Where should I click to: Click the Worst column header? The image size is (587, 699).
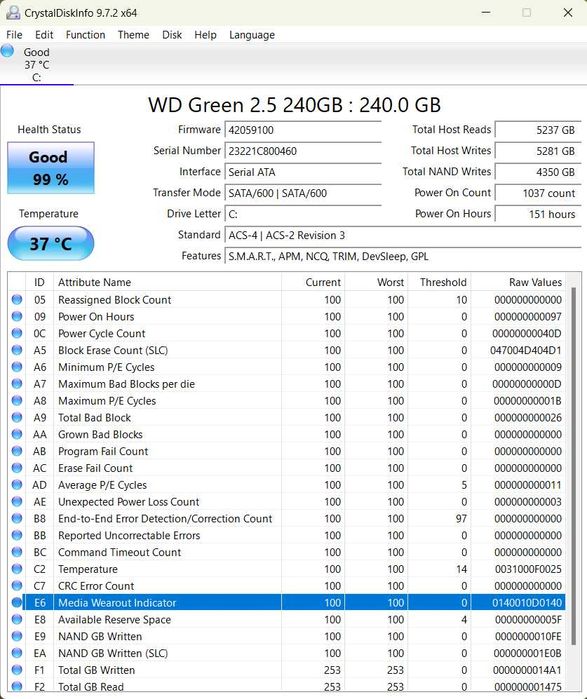[376, 282]
